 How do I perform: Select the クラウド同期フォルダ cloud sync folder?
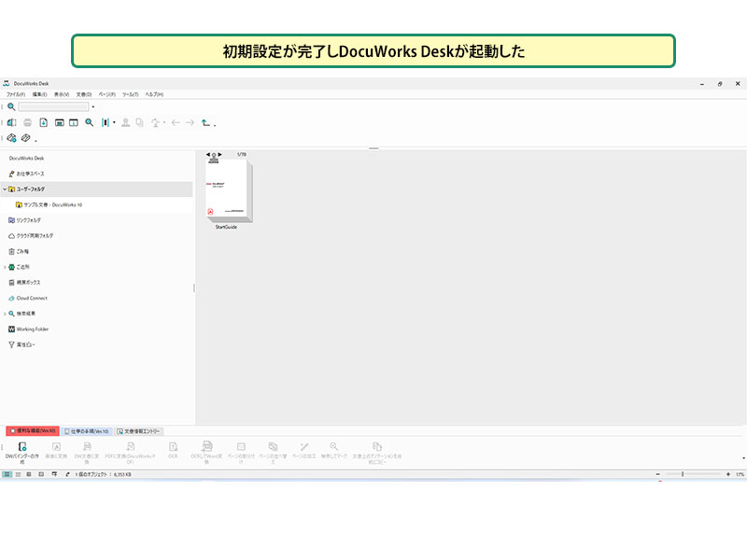tap(31, 236)
